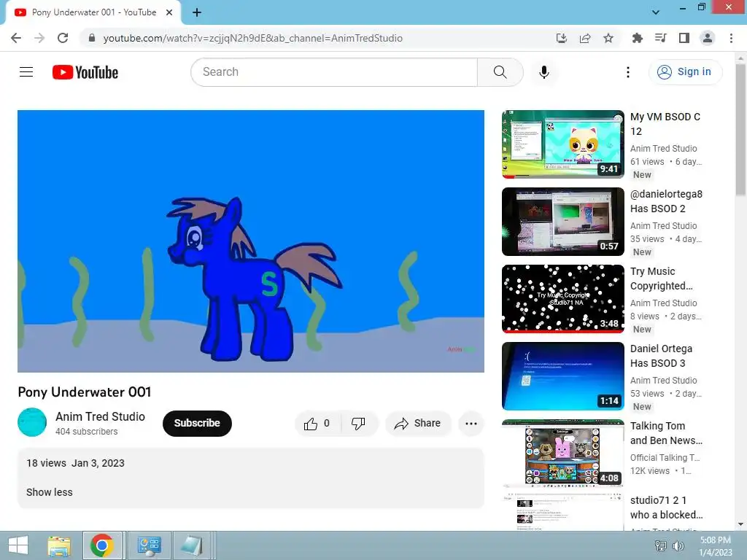Open the clock and date in tray
The height and width of the screenshot is (560, 747).
[715, 546]
